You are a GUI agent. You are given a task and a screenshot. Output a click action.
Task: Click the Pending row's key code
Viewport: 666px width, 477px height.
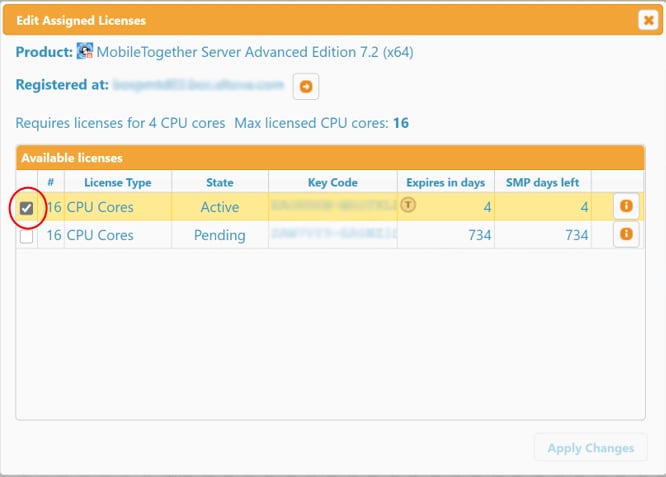332,235
